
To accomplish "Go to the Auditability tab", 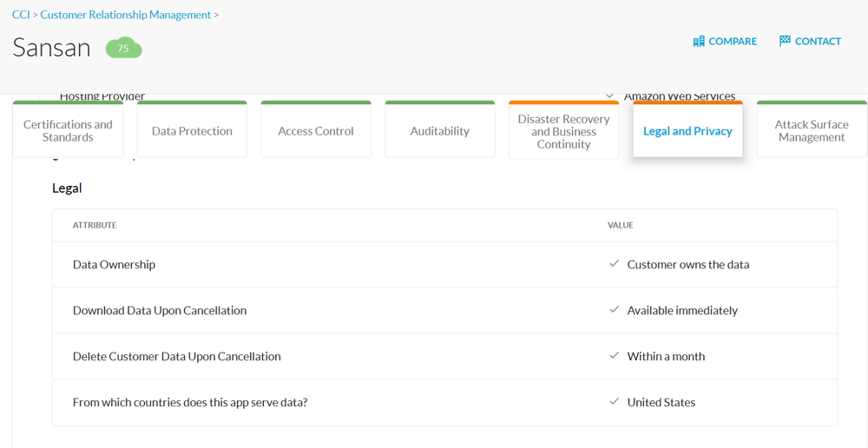I will tap(440, 131).
